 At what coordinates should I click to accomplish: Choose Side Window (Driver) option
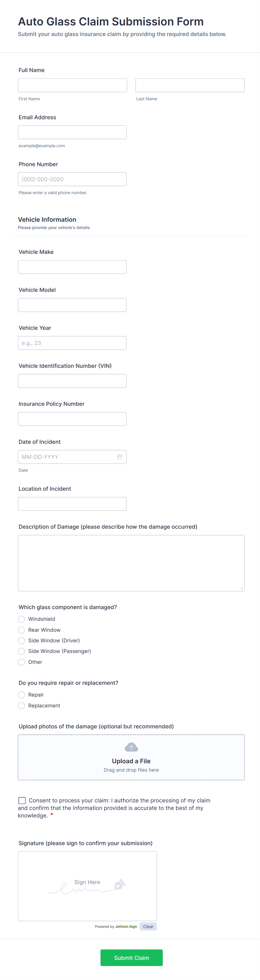pos(22,641)
